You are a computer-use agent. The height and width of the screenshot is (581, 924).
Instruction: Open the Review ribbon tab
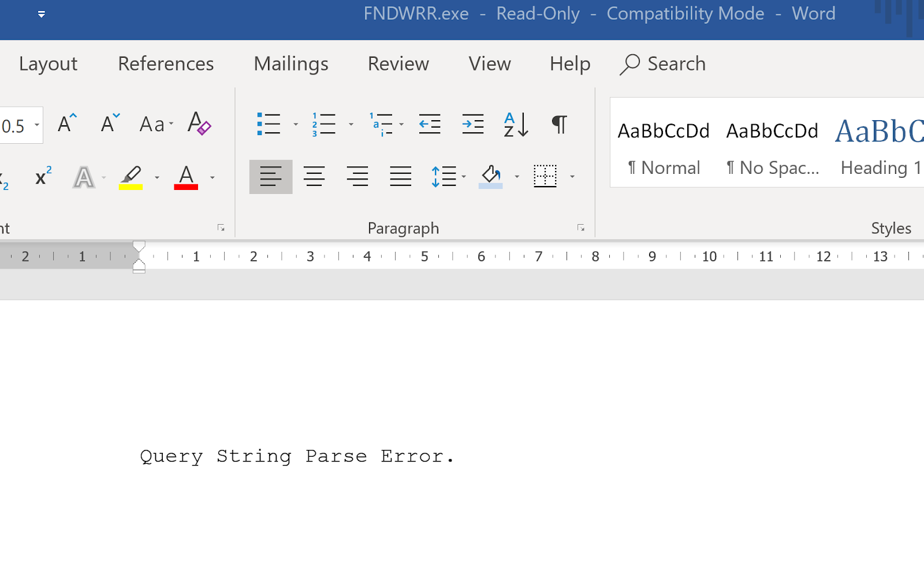(x=398, y=64)
